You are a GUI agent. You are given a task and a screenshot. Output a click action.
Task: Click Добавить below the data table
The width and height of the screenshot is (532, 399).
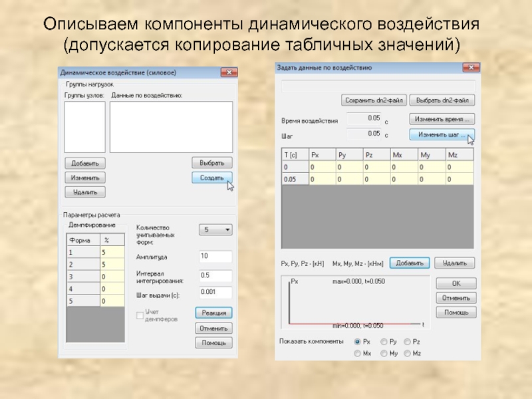410,263
